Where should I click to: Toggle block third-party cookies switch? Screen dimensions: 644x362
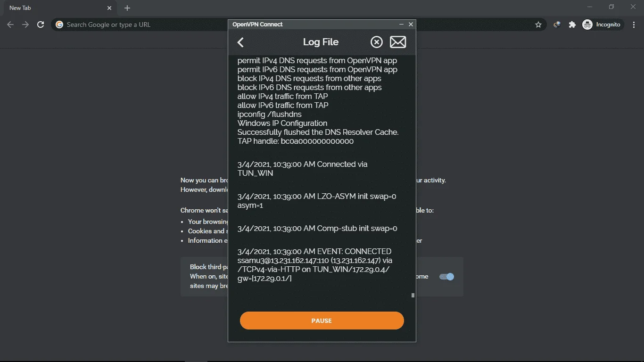tap(446, 277)
